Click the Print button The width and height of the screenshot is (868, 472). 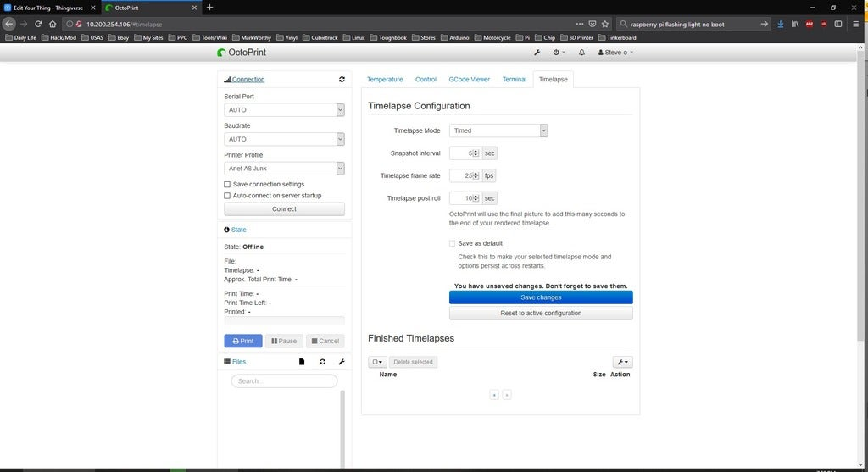pyautogui.click(x=243, y=341)
